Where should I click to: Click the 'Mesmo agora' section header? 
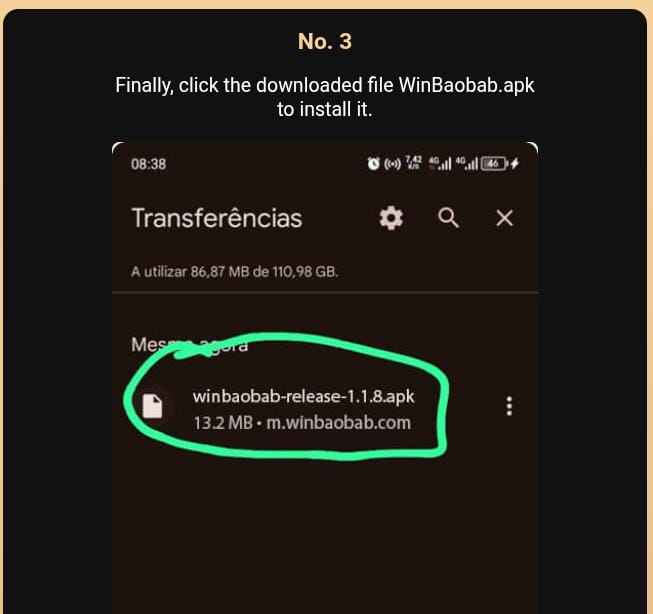pos(189,345)
